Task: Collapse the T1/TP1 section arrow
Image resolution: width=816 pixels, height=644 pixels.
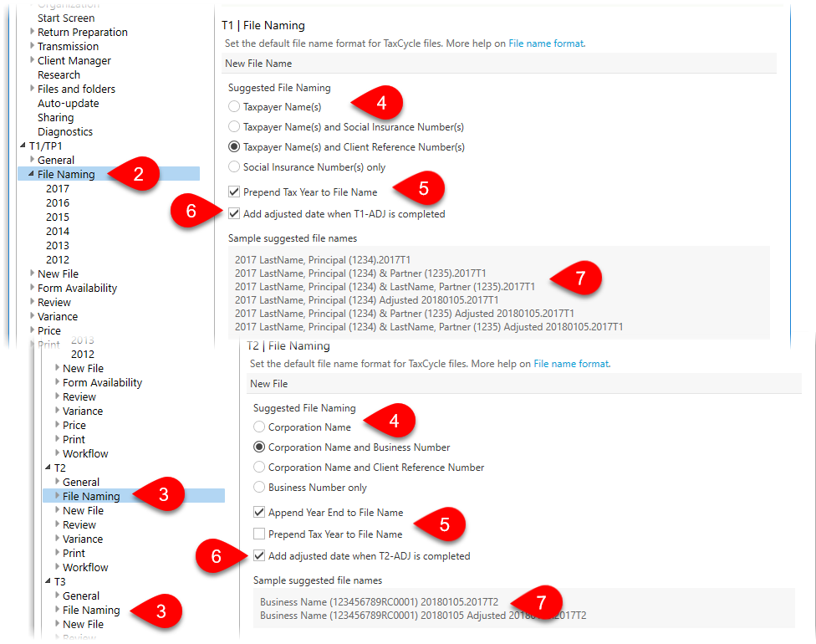Action: 23,146
